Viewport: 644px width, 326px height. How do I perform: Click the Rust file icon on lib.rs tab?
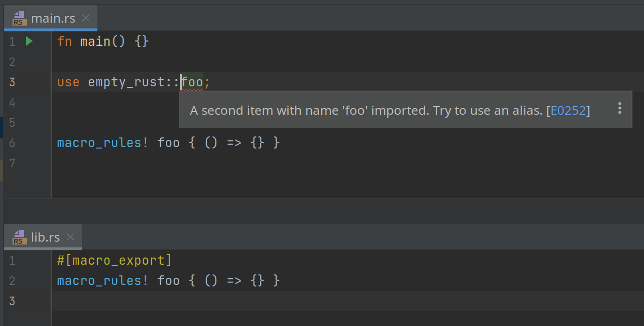pyautogui.click(x=18, y=237)
